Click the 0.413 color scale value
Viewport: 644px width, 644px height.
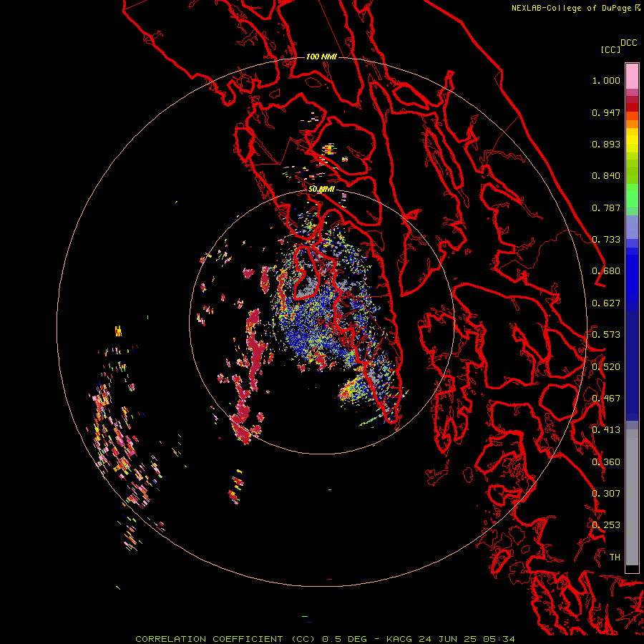(x=606, y=430)
